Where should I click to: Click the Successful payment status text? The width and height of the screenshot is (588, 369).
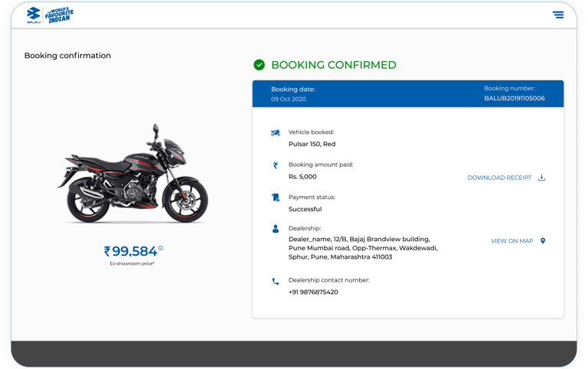click(x=305, y=209)
